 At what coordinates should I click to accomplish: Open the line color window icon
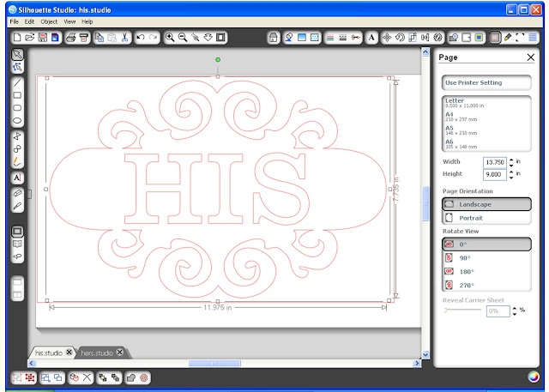(x=329, y=38)
